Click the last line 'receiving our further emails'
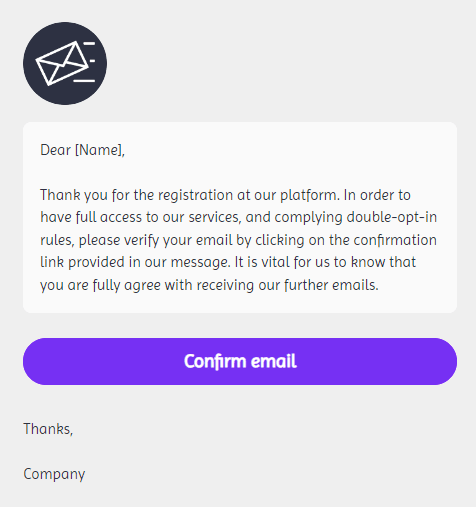476x507 pixels. click(287, 285)
